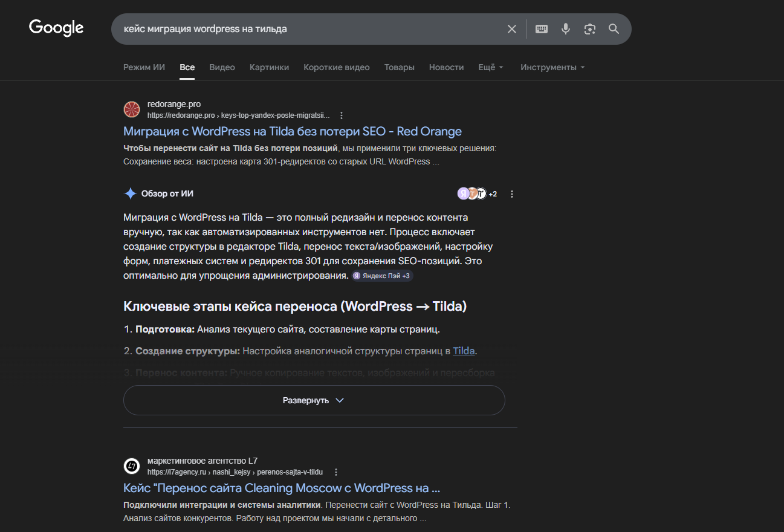
Task: Click маркетинговое агентство L7 site name
Action: [x=202, y=461]
